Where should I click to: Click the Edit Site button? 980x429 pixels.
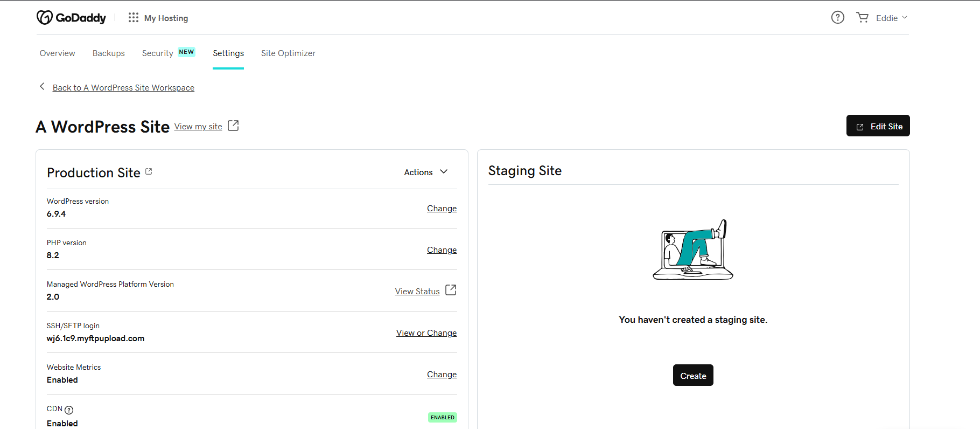[x=878, y=126]
